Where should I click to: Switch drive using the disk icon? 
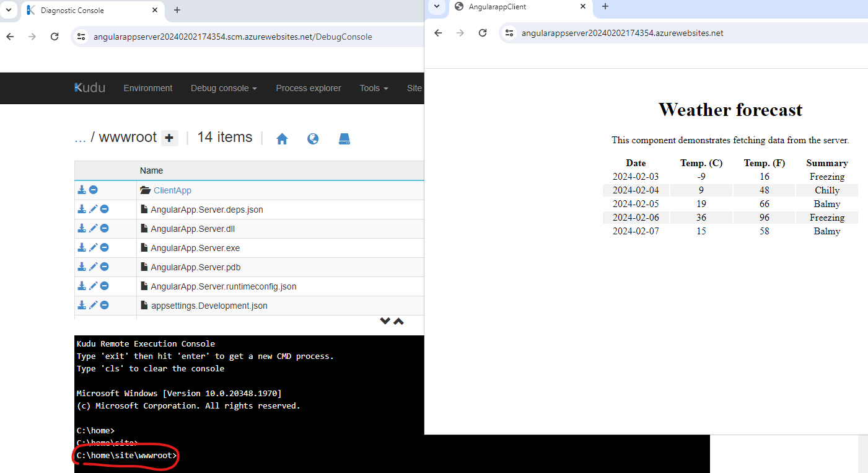click(344, 139)
